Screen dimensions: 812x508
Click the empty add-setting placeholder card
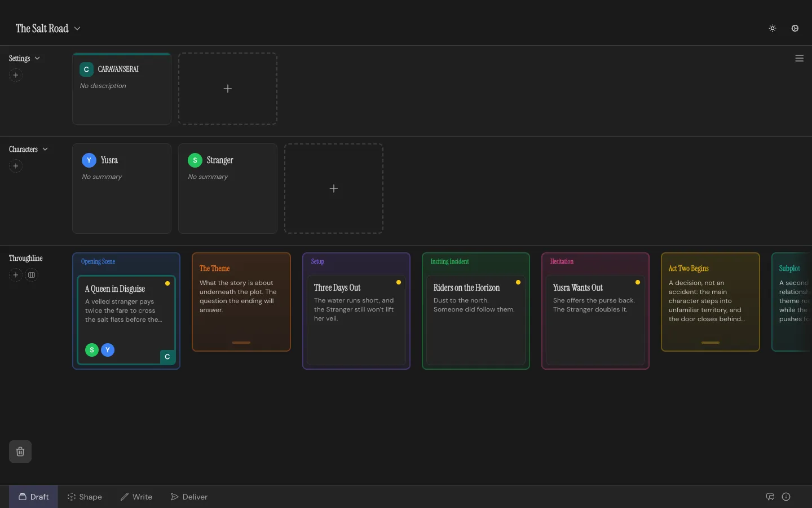228,89
